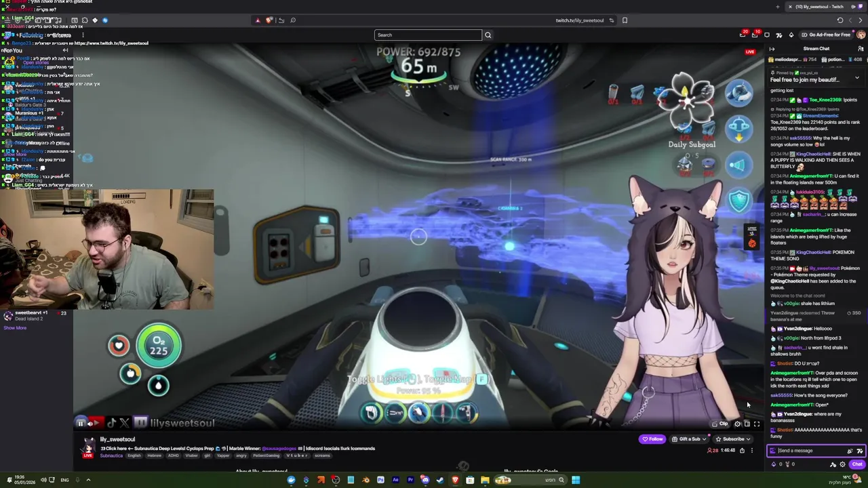Bookmark the page via address bar icon
Screen dimensions: 868x488
[625, 20]
